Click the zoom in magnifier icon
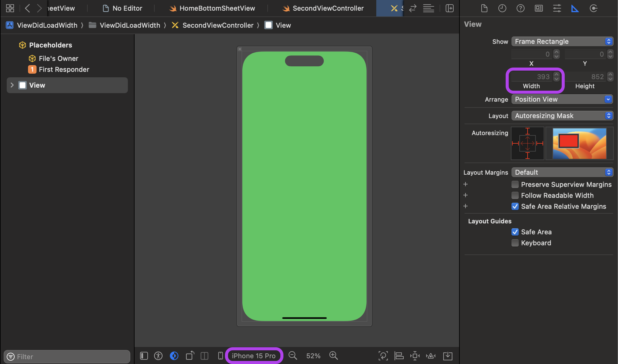This screenshot has height=364, width=618. tap(333, 355)
